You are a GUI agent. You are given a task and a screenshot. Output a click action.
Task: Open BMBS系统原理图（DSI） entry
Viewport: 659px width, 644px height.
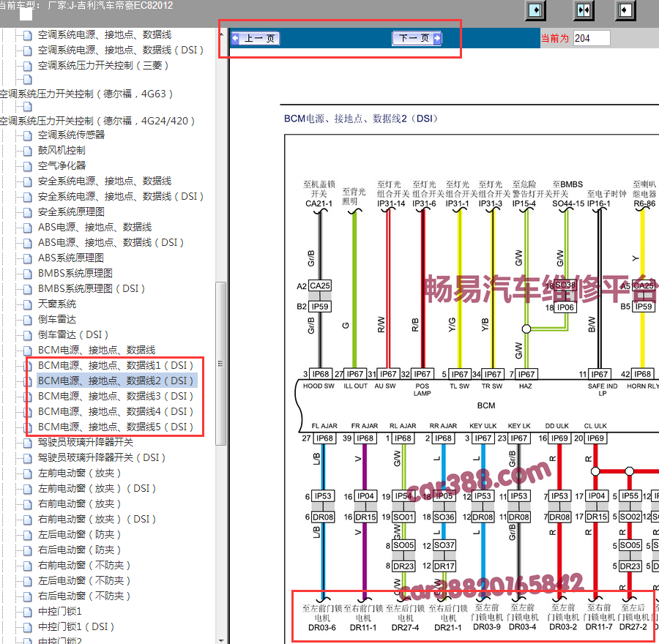click(x=92, y=289)
